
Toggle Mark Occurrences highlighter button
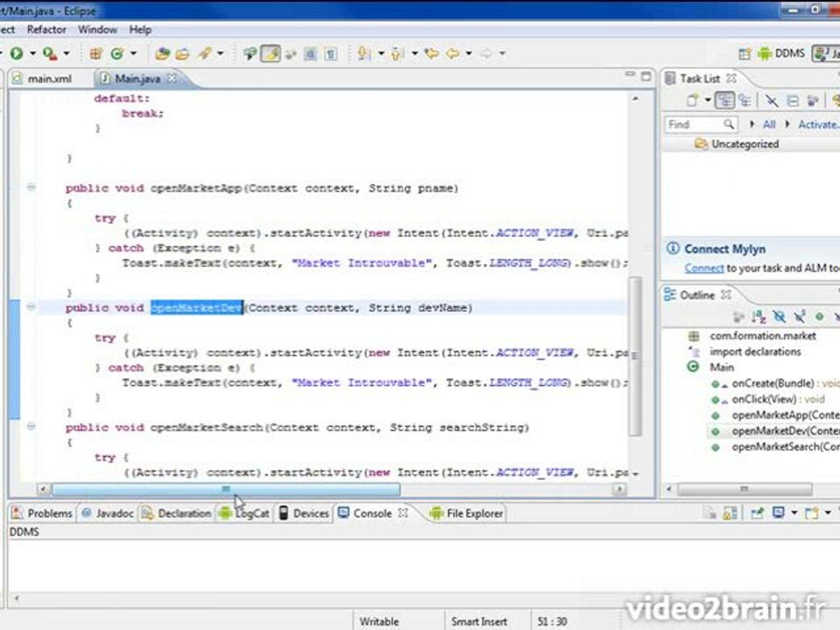271,53
